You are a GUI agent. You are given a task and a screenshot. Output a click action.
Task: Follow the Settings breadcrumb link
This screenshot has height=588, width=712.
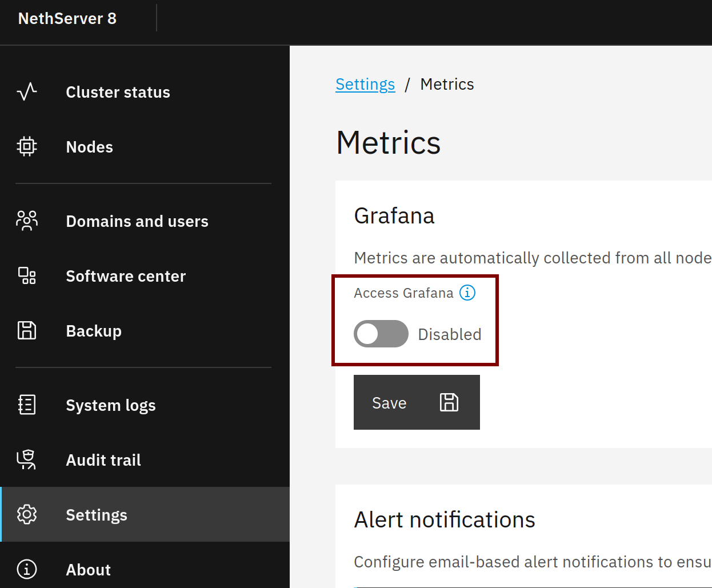pyautogui.click(x=365, y=84)
